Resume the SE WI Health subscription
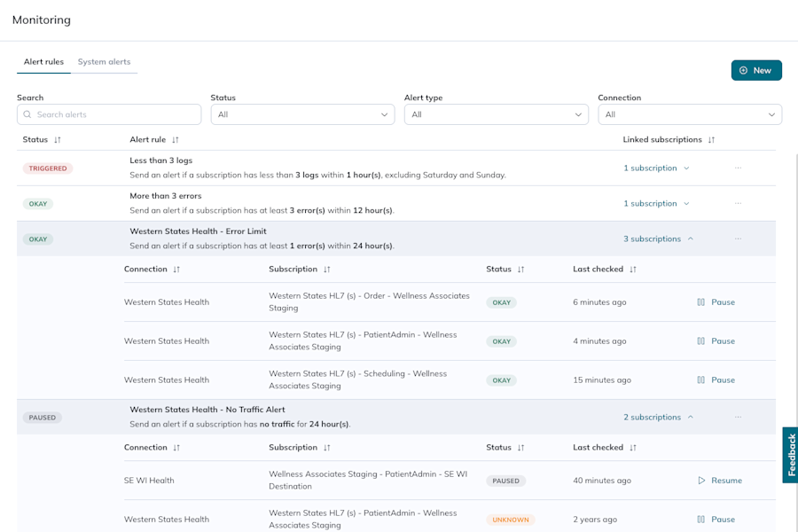 coord(720,481)
